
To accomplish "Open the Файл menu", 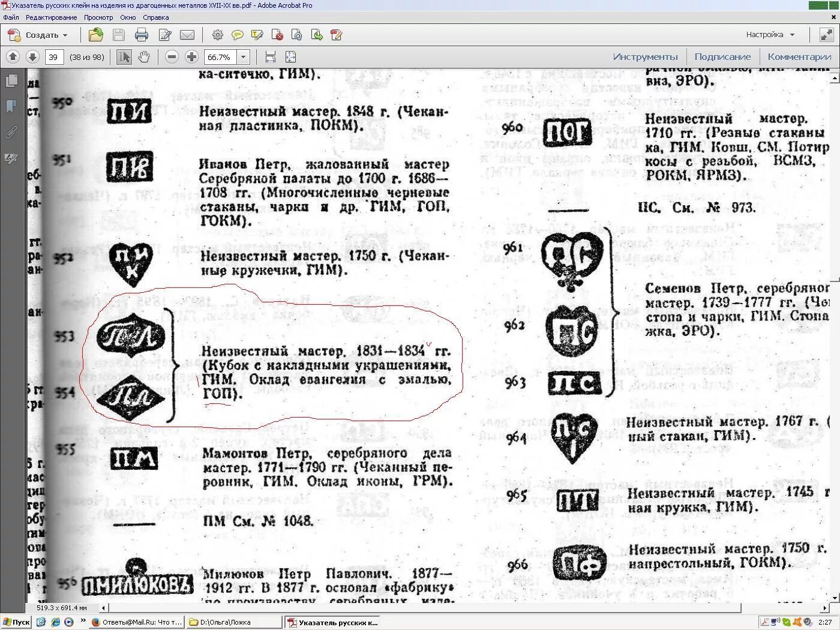I will tap(11, 17).
